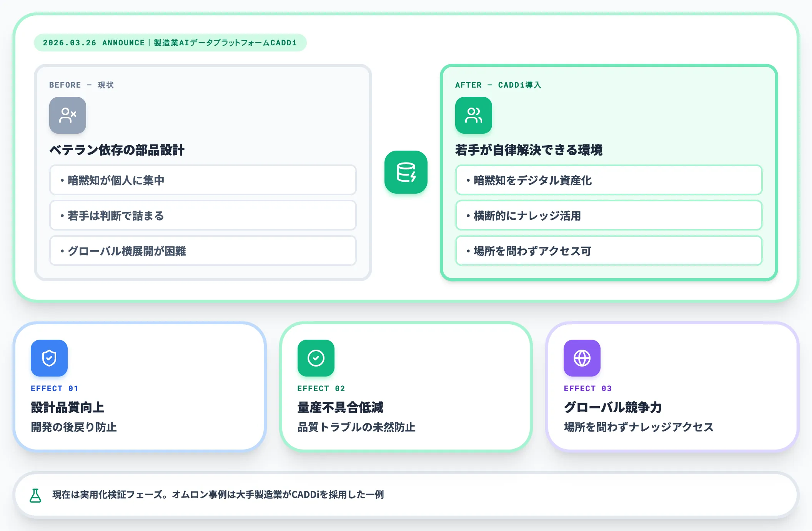Click the 若手が自律解決できる環境 heading
Image resolution: width=812 pixels, height=531 pixels.
[x=529, y=150]
